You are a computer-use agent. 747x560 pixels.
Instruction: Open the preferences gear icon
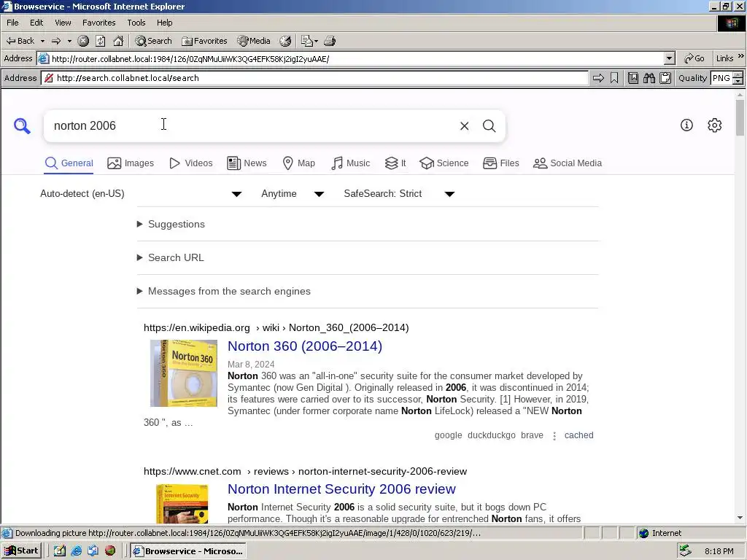[715, 125]
